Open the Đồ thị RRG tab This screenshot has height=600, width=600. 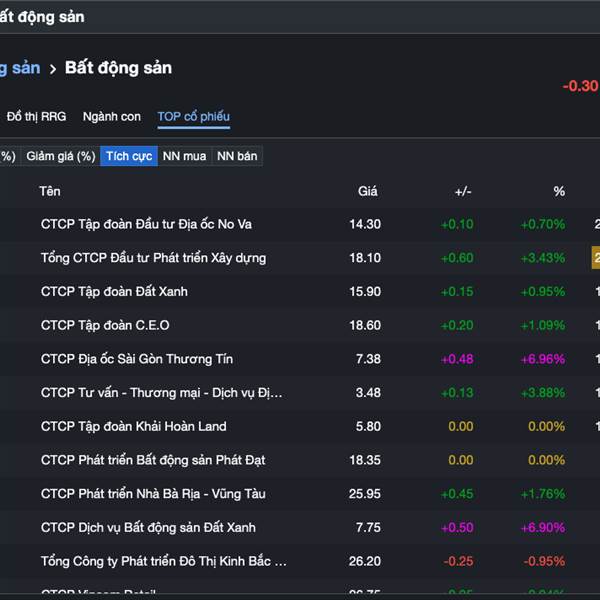(x=36, y=116)
